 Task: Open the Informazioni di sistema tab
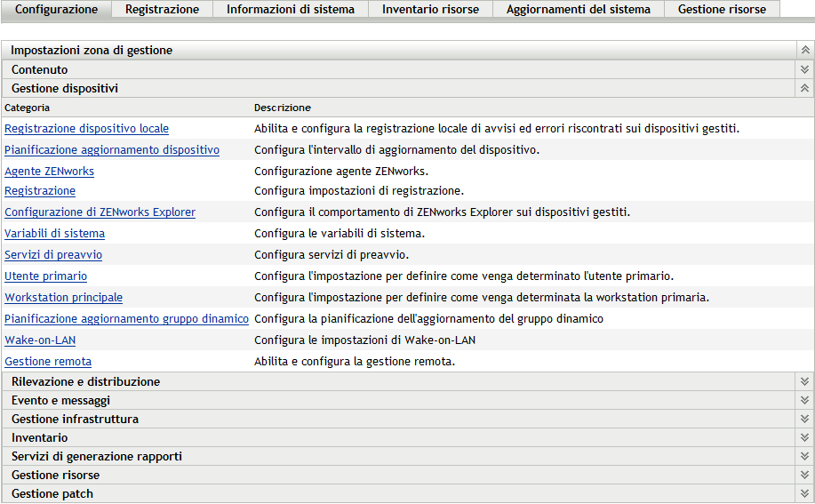(x=291, y=10)
